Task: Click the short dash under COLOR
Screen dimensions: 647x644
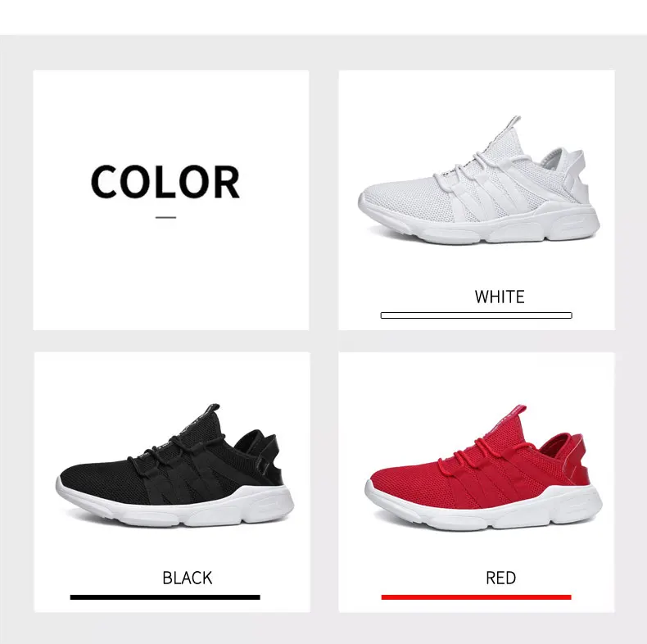Action: 166,217
